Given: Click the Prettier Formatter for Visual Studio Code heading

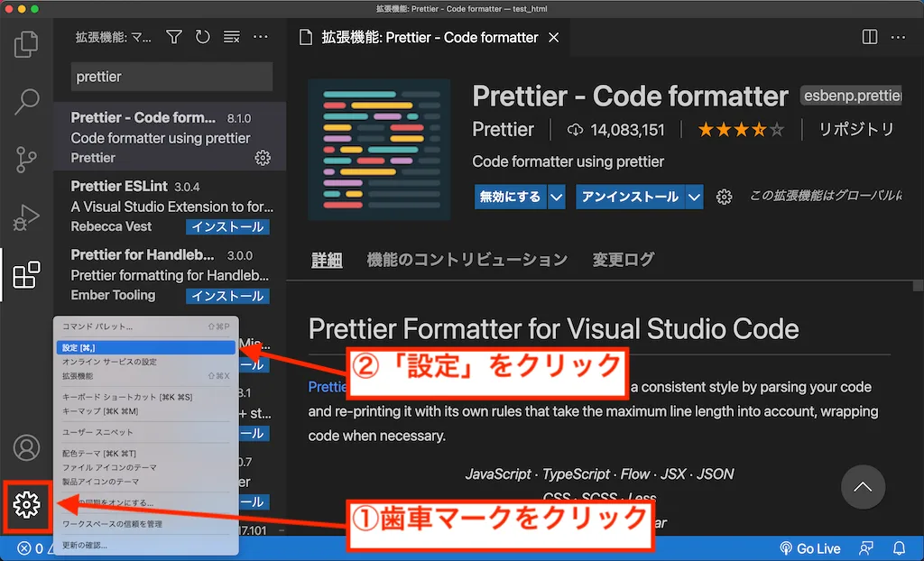Looking at the screenshot, I should (x=553, y=329).
